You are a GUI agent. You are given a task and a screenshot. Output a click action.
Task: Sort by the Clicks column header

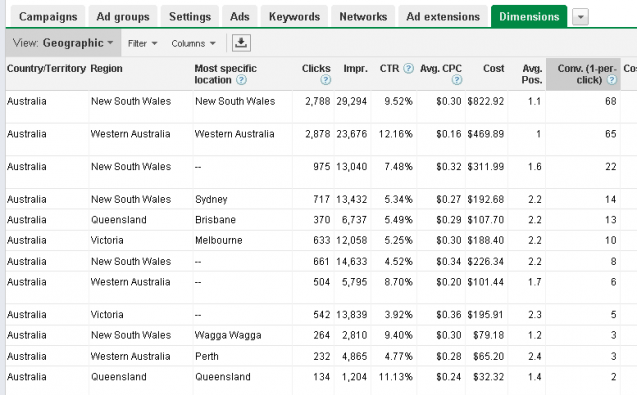click(x=316, y=68)
